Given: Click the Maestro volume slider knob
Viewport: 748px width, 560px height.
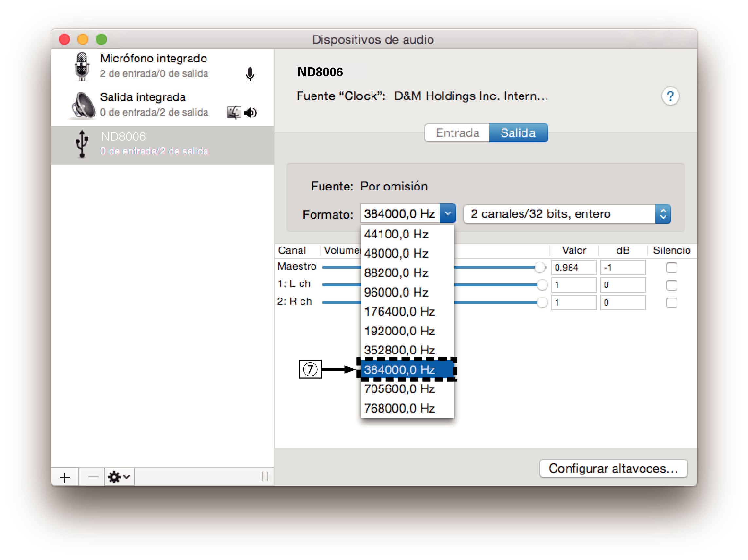Looking at the screenshot, I should tap(540, 267).
